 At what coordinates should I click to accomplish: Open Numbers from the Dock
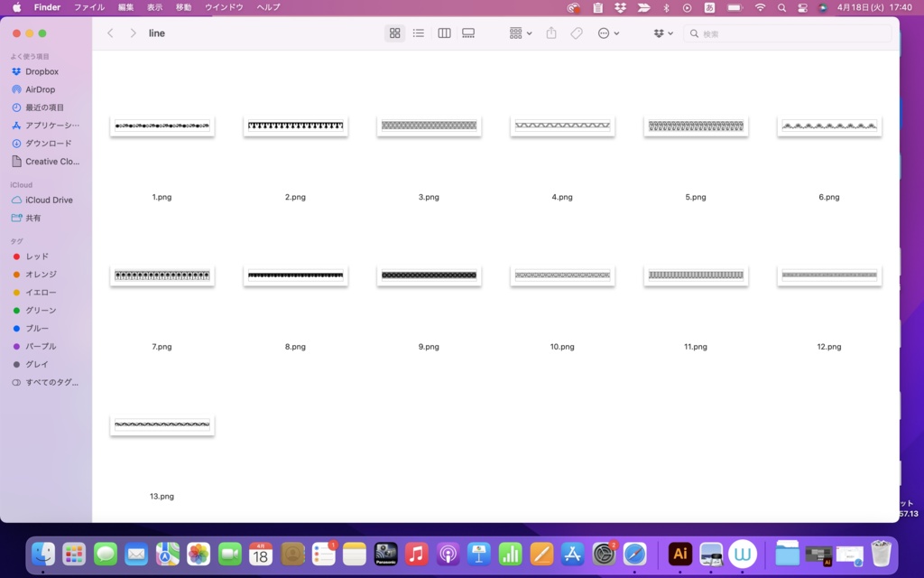[x=511, y=554]
